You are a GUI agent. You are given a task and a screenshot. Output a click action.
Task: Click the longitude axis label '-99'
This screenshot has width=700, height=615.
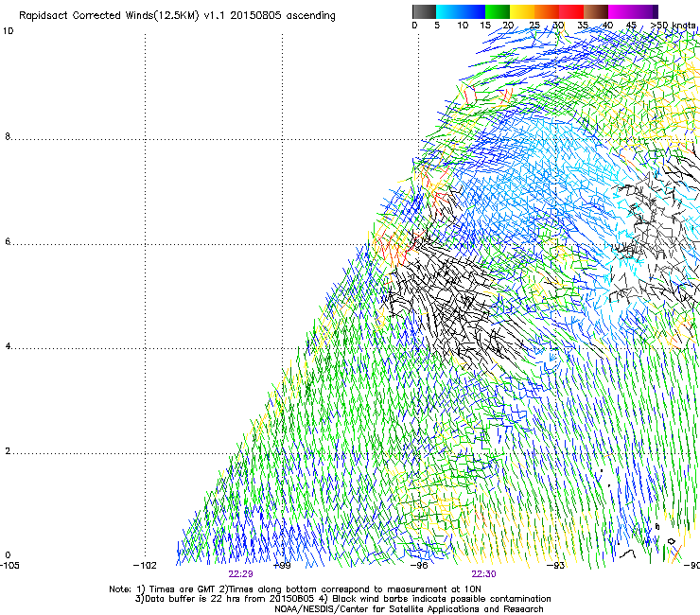pyautogui.click(x=282, y=566)
